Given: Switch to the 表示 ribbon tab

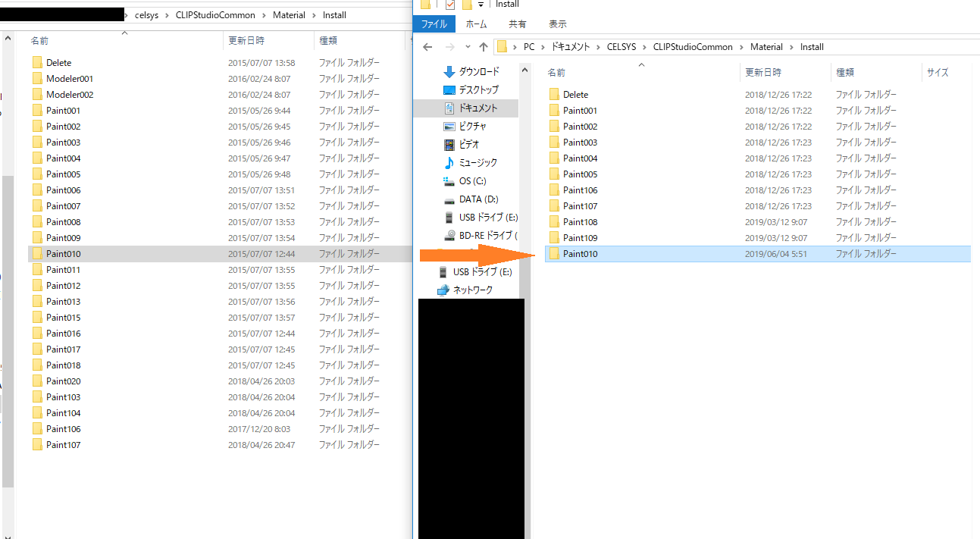Looking at the screenshot, I should pyautogui.click(x=558, y=24).
